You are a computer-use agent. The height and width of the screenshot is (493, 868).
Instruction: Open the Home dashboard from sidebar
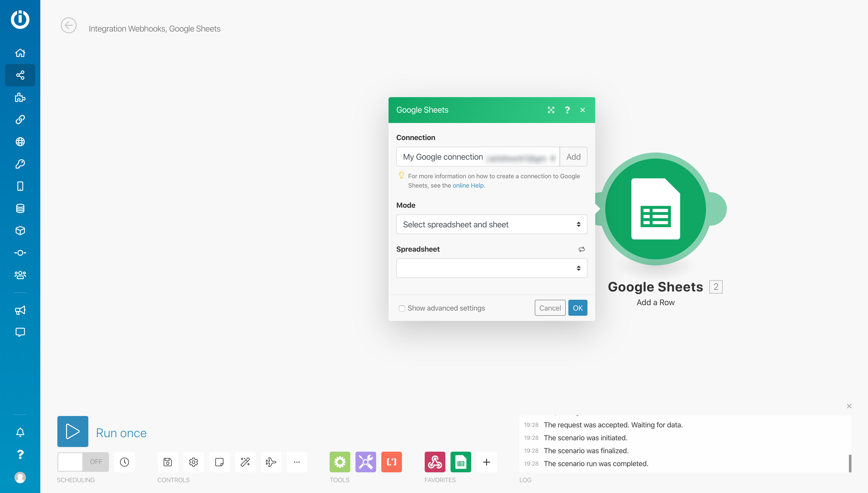tap(20, 53)
